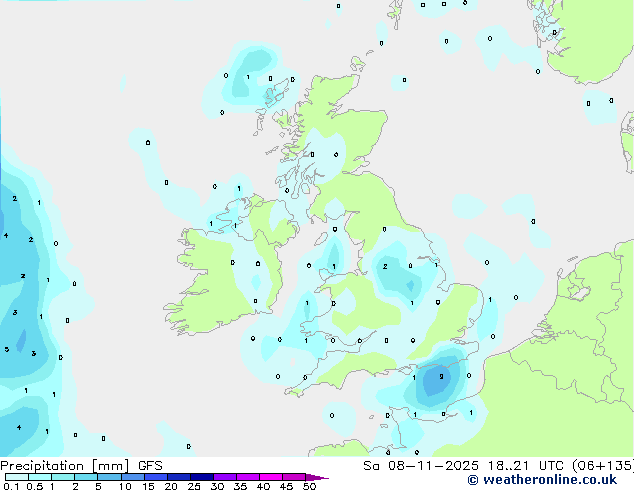Image resolution: width=634 pixels, height=490 pixels.
Task: Click the arrow tip at the legend's end
Action: click(317, 477)
